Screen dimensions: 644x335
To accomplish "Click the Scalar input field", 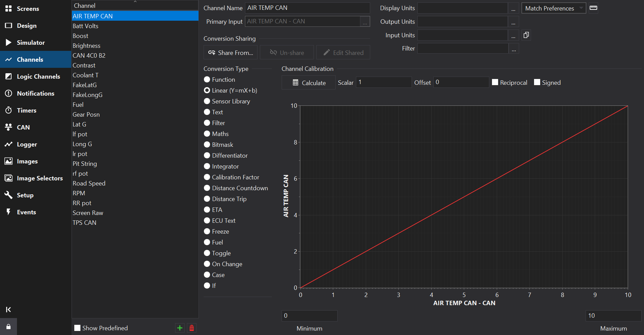I will click(383, 82).
